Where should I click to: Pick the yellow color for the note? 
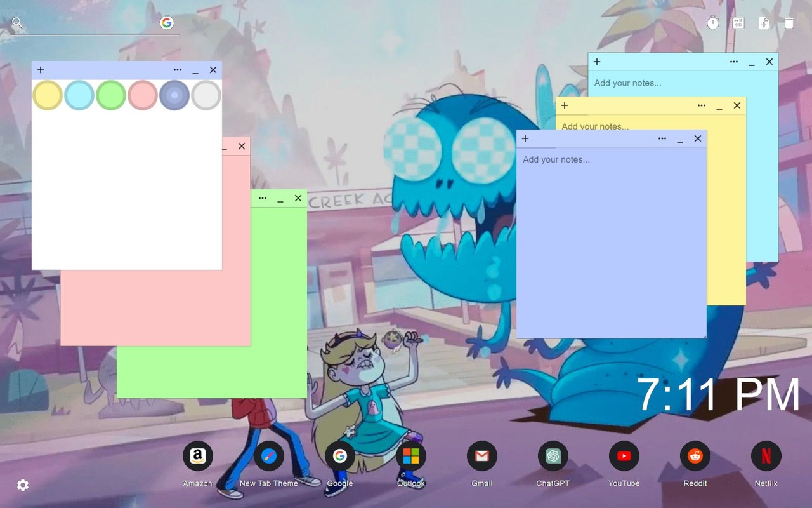(48, 95)
